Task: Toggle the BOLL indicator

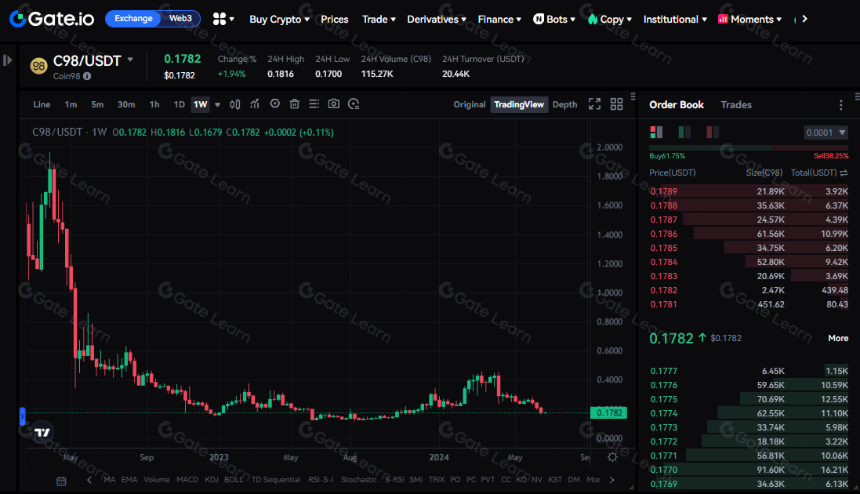Action: [x=234, y=480]
